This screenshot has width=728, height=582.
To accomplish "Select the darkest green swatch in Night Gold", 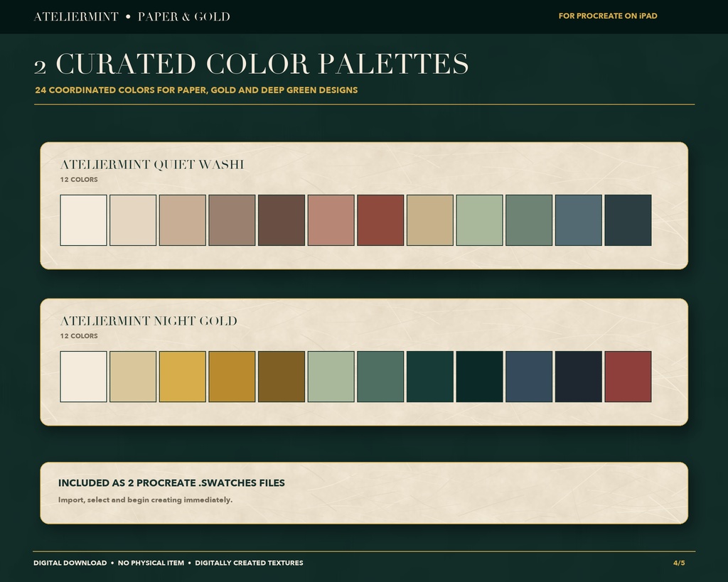I will pyautogui.click(x=480, y=377).
